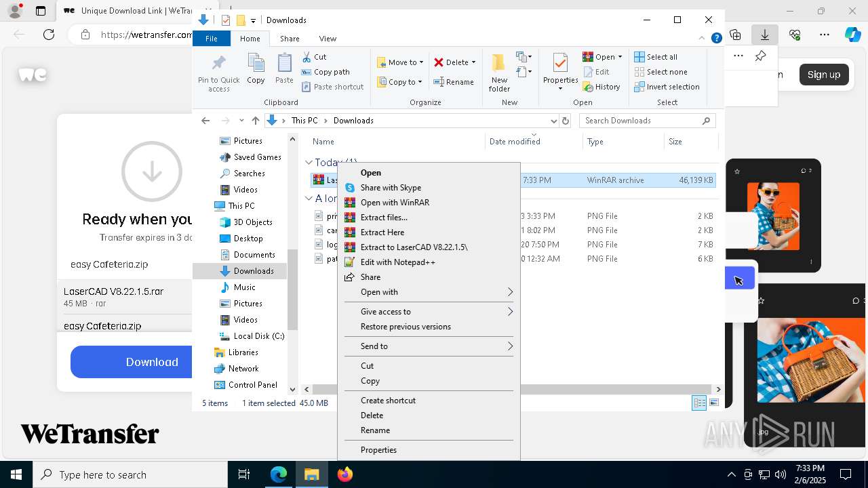Click the Sign up button in browser
The width and height of the screenshot is (868, 488).
(x=823, y=75)
